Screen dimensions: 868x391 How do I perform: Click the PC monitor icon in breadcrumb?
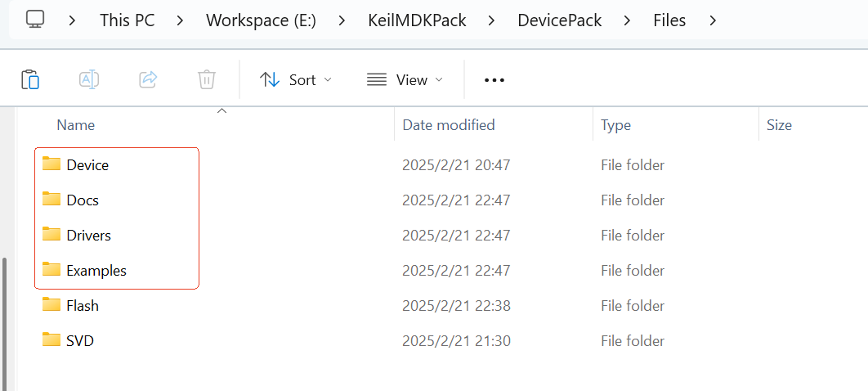[x=35, y=19]
